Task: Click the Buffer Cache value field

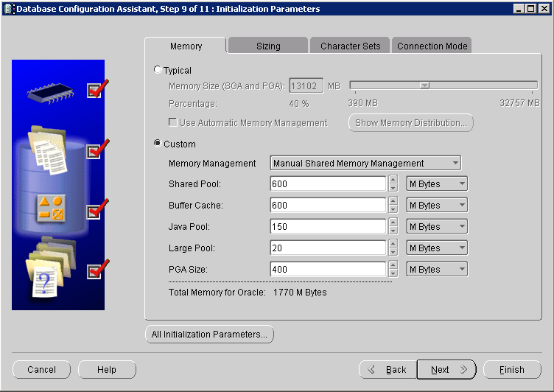Action: (x=328, y=205)
